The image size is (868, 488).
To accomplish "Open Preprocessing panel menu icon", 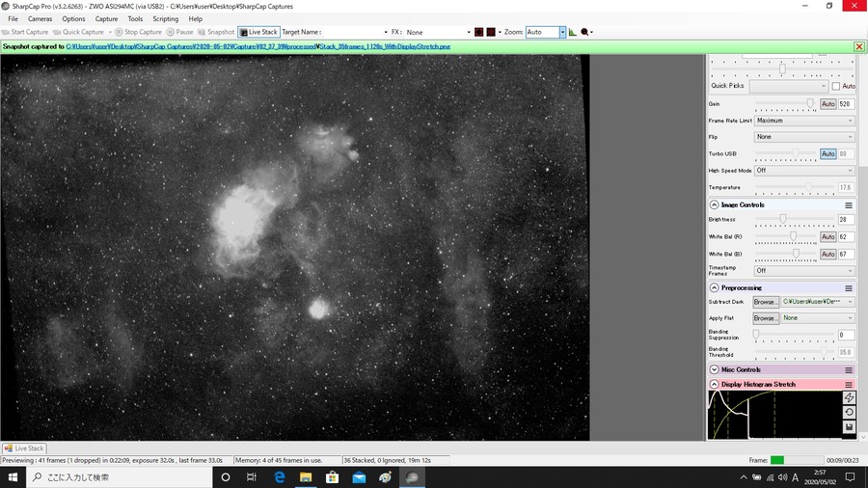I will [x=849, y=288].
